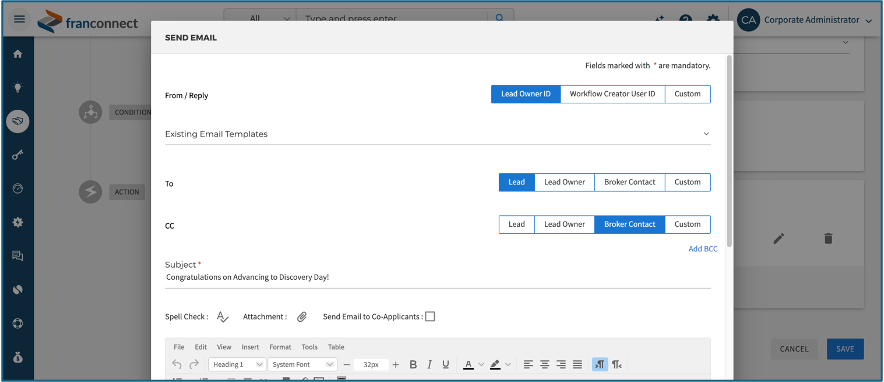Apply underline formatting
This screenshot has height=382, width=884.
(445, 365)
